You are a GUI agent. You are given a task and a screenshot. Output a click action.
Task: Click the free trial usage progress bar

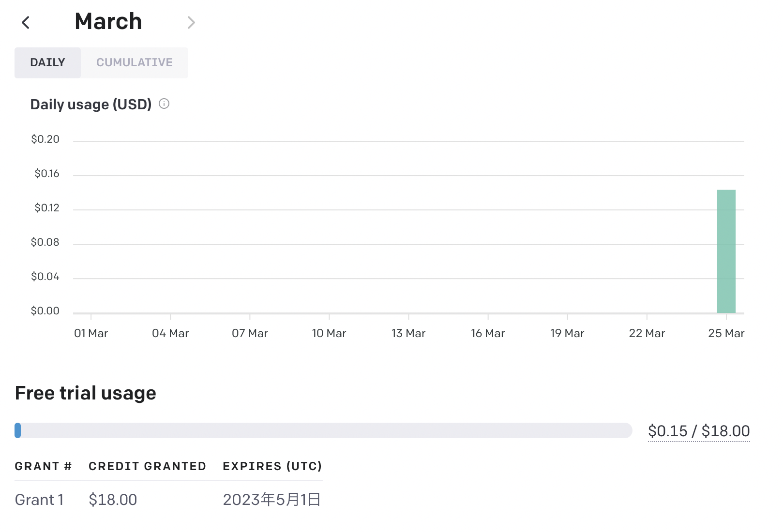pyautogui.click(x=324, y=430)
